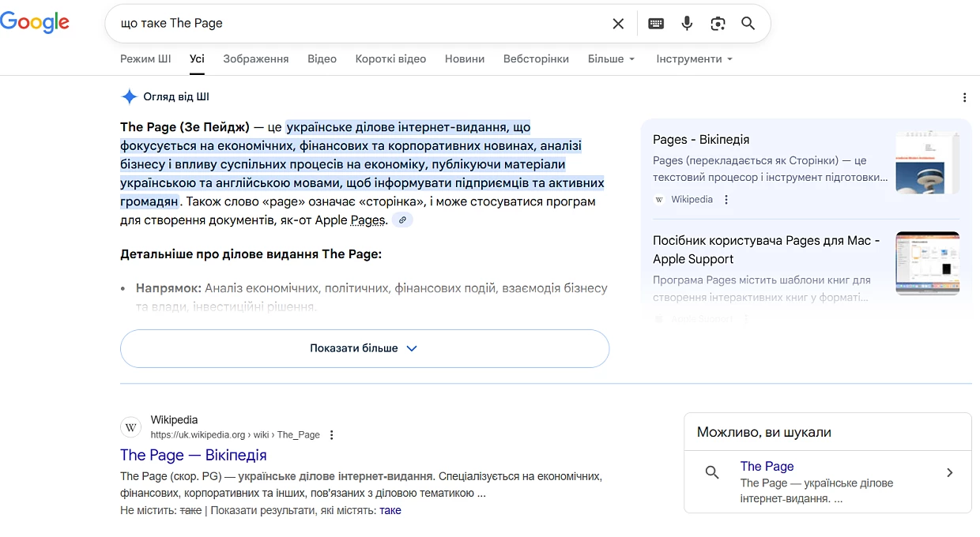980x537 pixels.
Task: Go to the Google logo homepage
Action: tap(35, 23)
